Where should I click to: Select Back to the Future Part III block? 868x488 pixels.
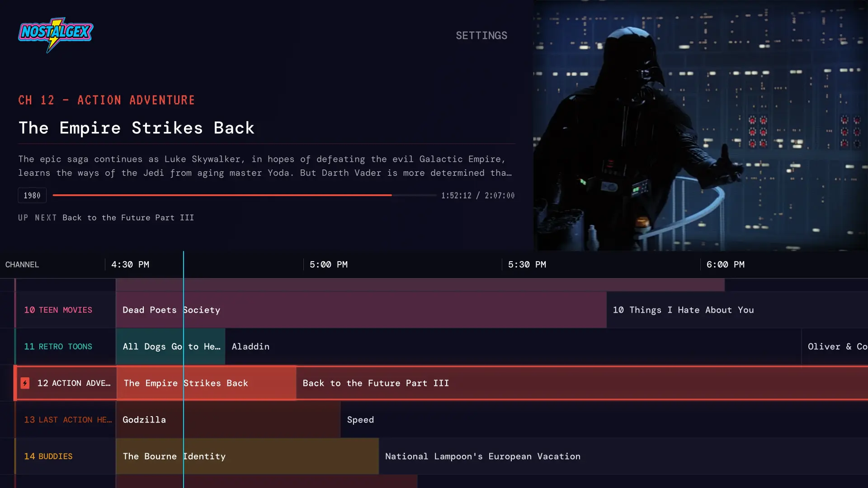click(582, 383)
